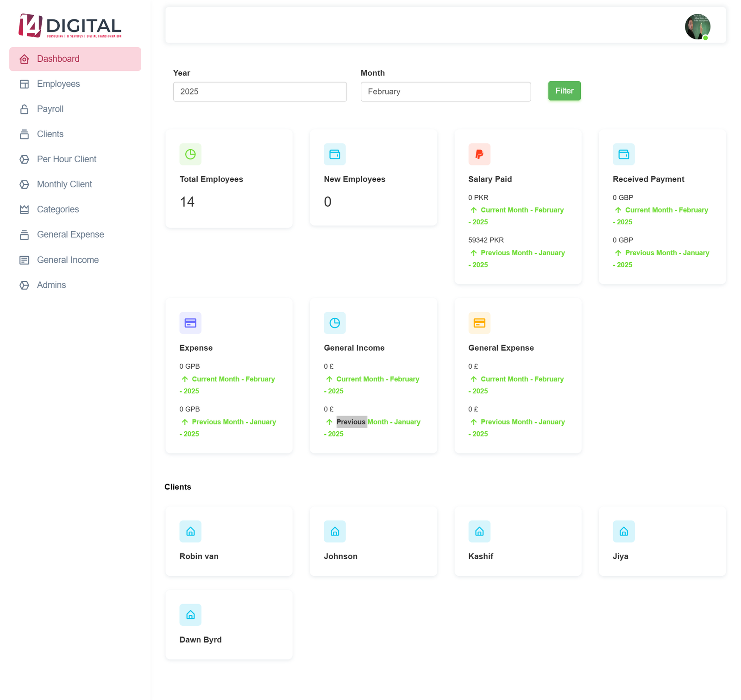Click the General Income sidebar icon
The height and width of the screenshot is (700, 741).
click(x=25, y=260)
